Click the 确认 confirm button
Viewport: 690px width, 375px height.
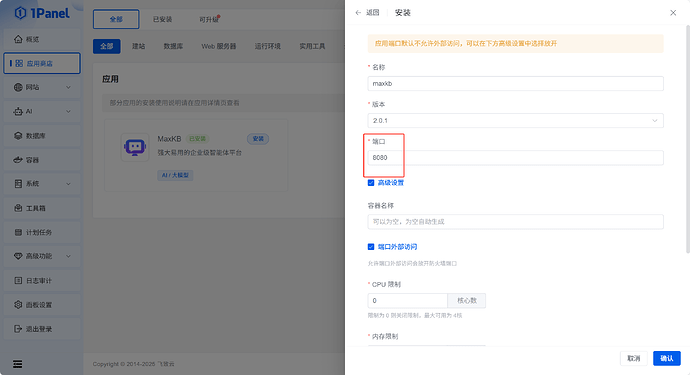click(667, 358)
